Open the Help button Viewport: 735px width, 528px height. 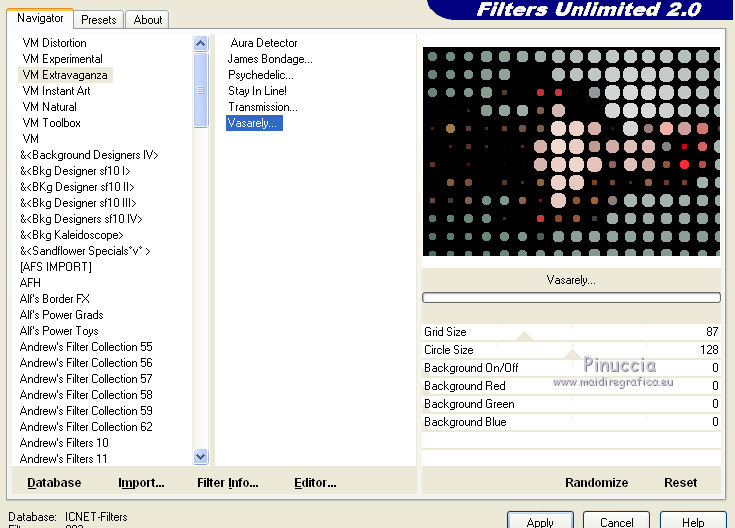(x=693, y=521)
